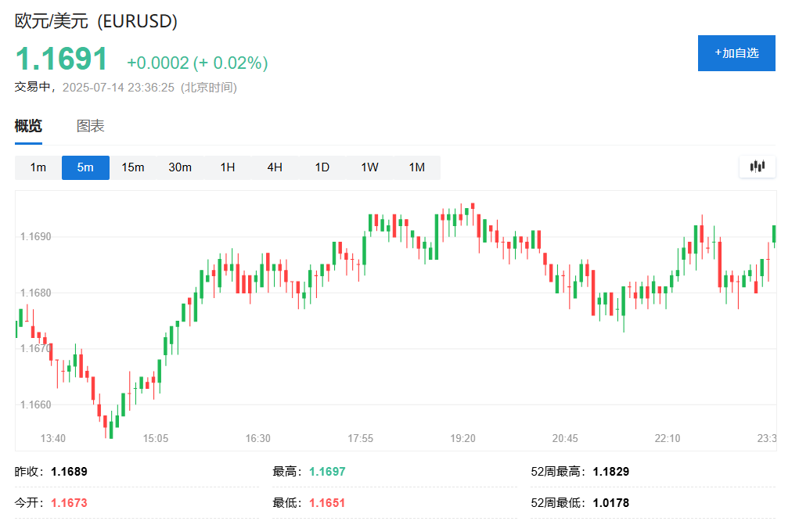
Task: Click the 17:55 time axis label
Action: click(360, 438)
